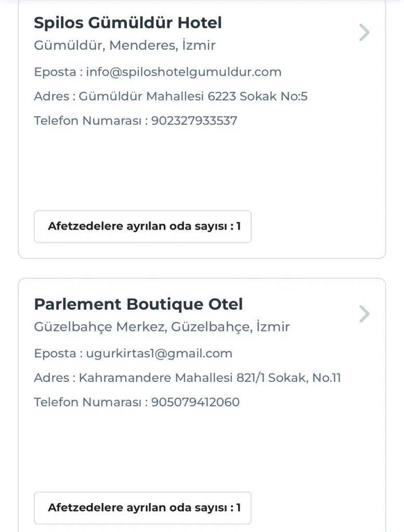The height and width of the screenshot is (532, 404).
Task: Click the Adres label in Parlement card
Action: [51, 378]
